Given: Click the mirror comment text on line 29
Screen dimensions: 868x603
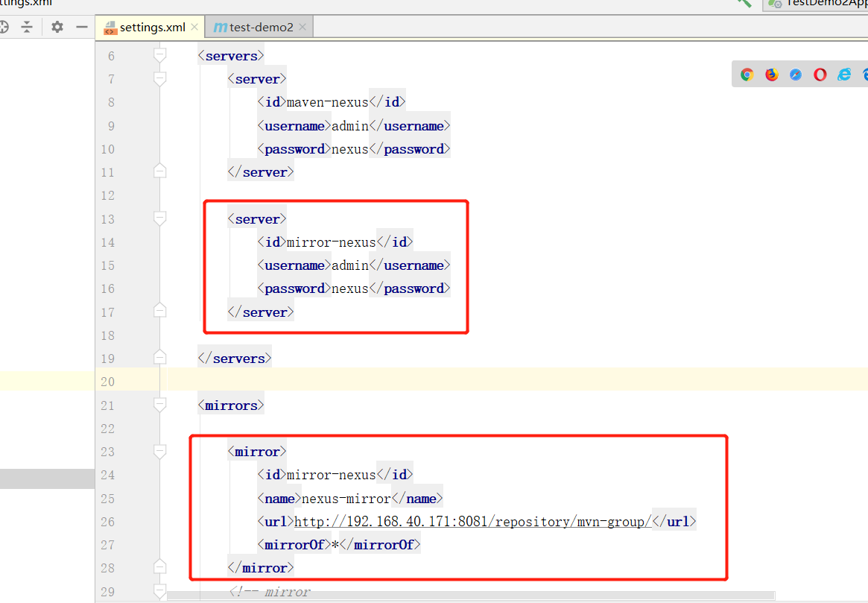Looking at the screenshot, I should coord(270,592).
